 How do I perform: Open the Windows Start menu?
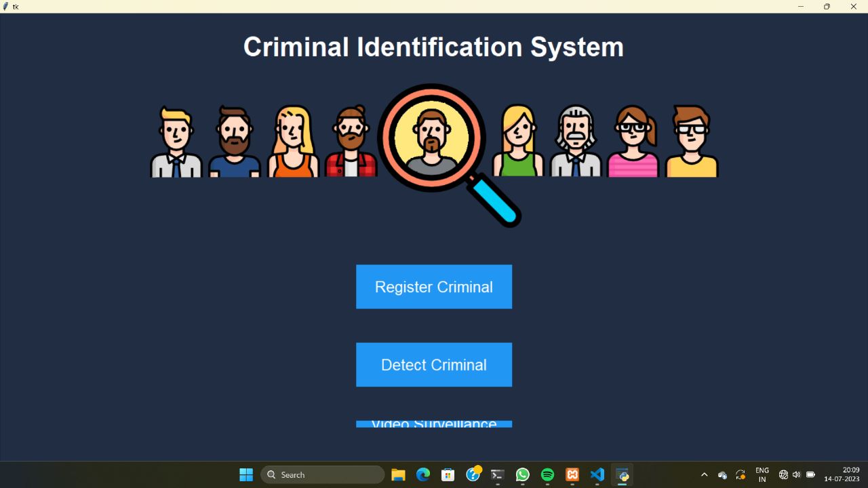(245, 474)
